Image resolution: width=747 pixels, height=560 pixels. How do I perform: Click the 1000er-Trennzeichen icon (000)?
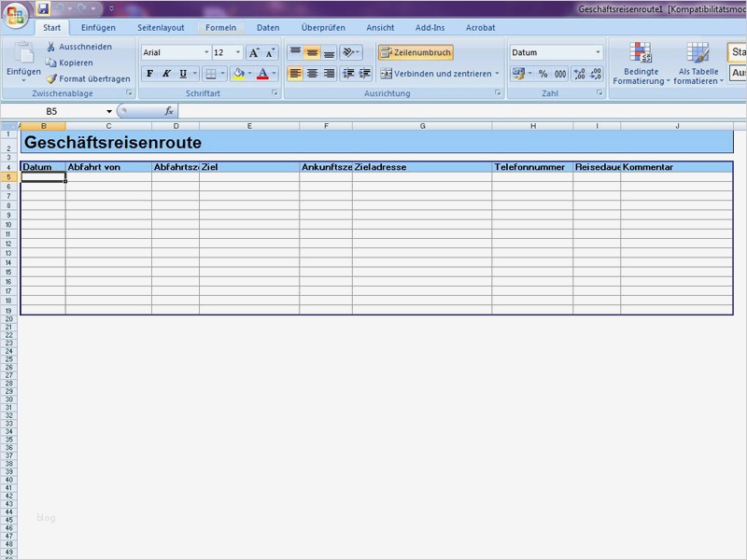(561, 73)
